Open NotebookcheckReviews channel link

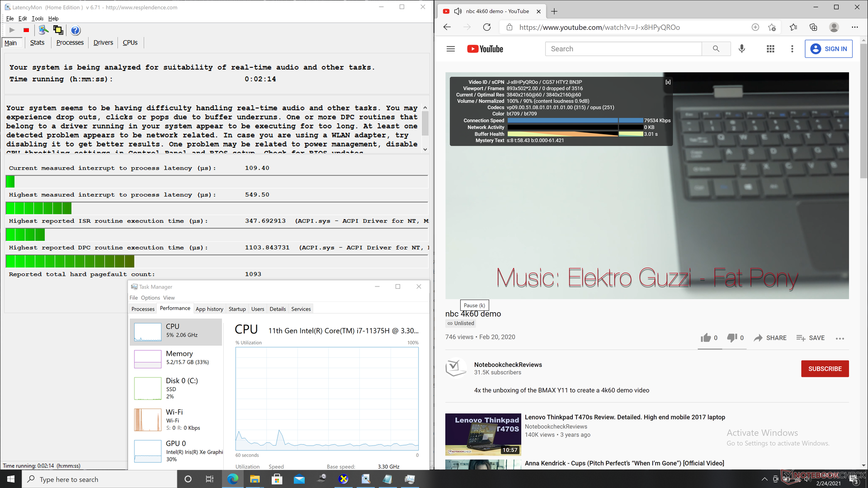pos(508,365)
